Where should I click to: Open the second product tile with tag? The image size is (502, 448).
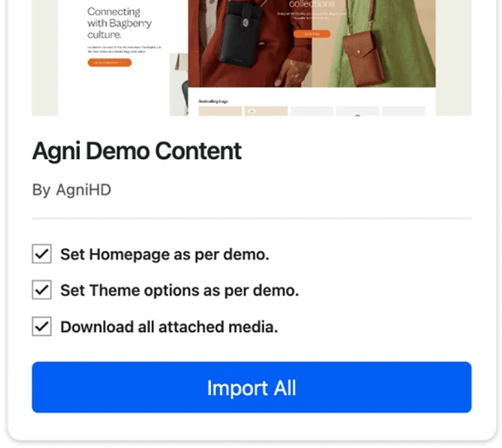tap(266, 111)
